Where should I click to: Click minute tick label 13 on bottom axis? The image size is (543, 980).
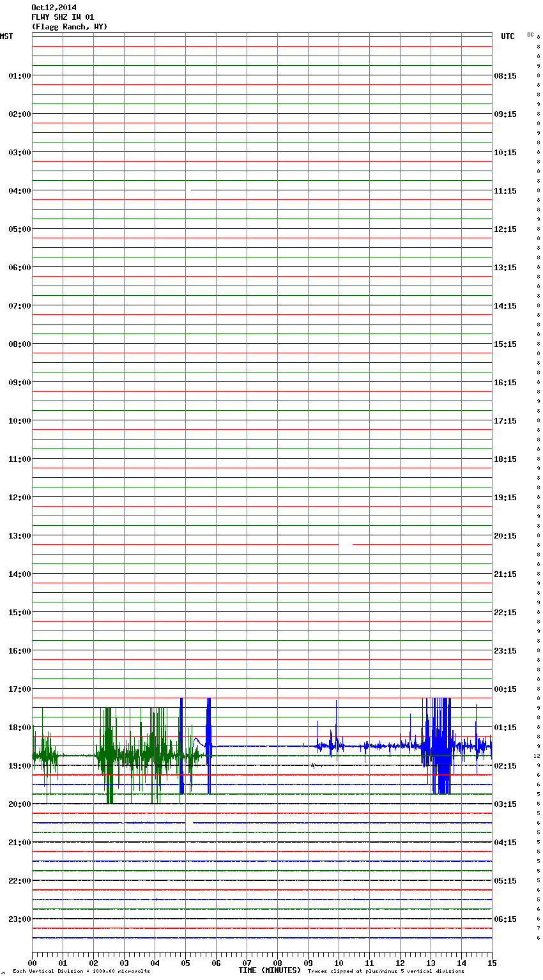(431, 963)
